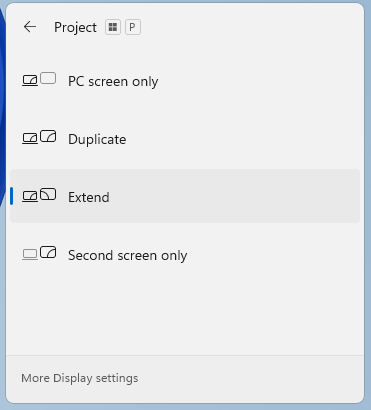This screenshot has height=410, width=371.
Task: Click the laptop icon in the Duplicate row
Action: (x=30, y=139)
